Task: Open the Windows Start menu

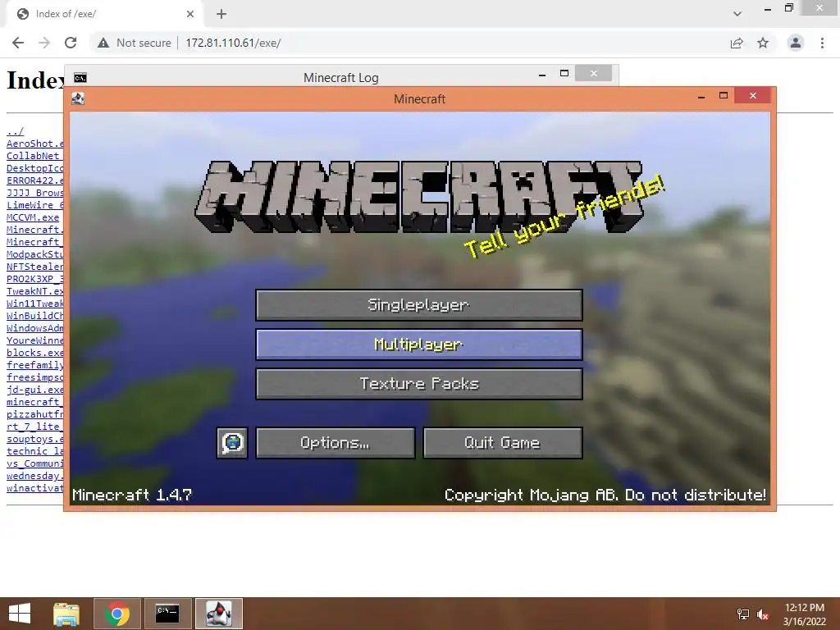Action: [20, 614]
